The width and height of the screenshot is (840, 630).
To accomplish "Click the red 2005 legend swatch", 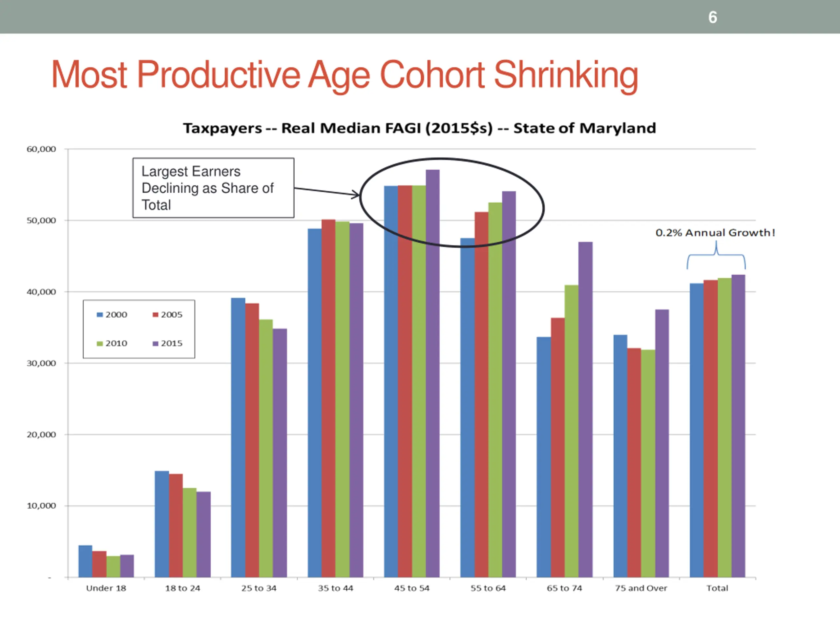I will pos(155,315).
